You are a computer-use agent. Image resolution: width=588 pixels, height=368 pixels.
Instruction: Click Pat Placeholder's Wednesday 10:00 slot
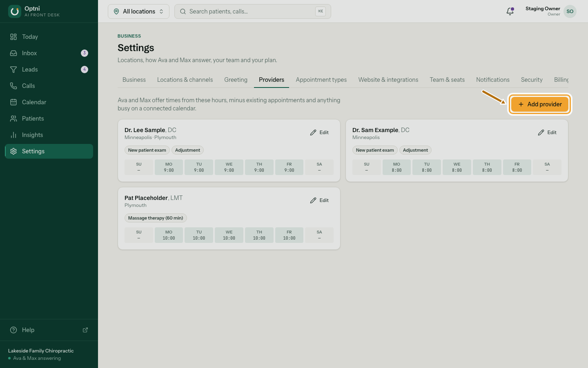[229, 235]
